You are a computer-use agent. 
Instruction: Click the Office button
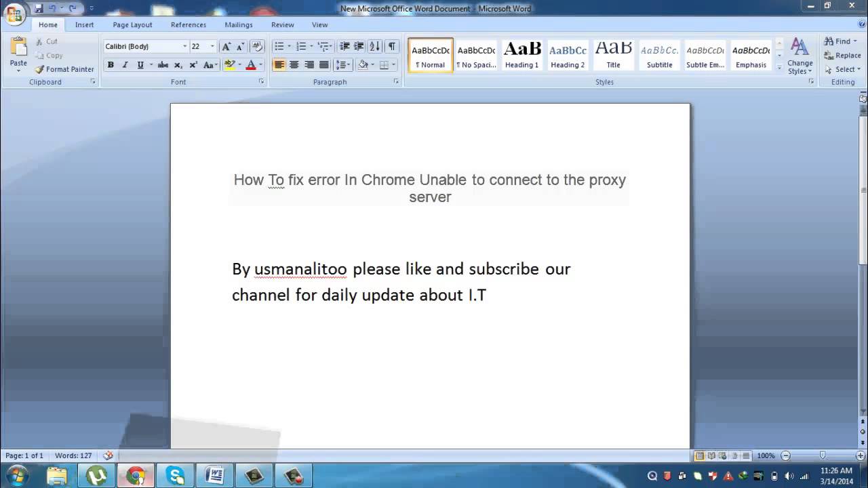click(14, 14)
